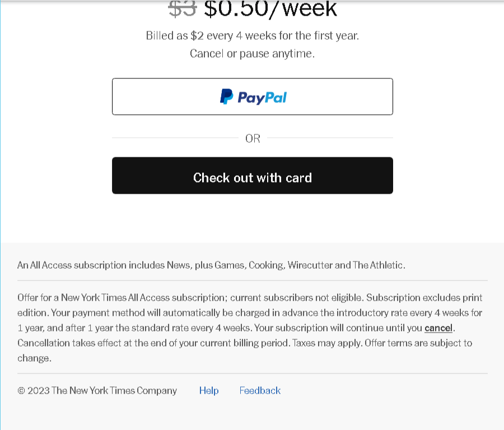Click the All Access subscription includes sentence
504x430 pixels.
pyautogui.click(x=211, y=265)
